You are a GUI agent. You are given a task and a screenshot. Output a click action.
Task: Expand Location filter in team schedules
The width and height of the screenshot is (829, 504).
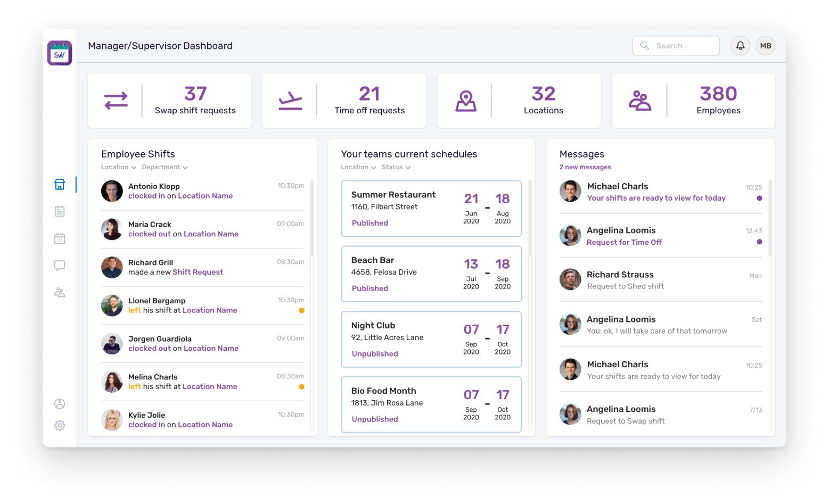tap(358, 167)
